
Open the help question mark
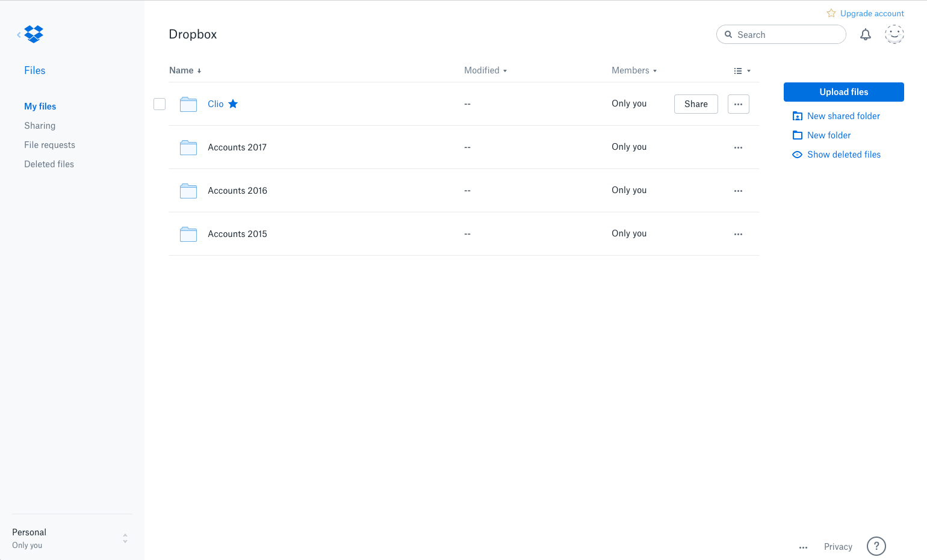click(x=876, y=546)
